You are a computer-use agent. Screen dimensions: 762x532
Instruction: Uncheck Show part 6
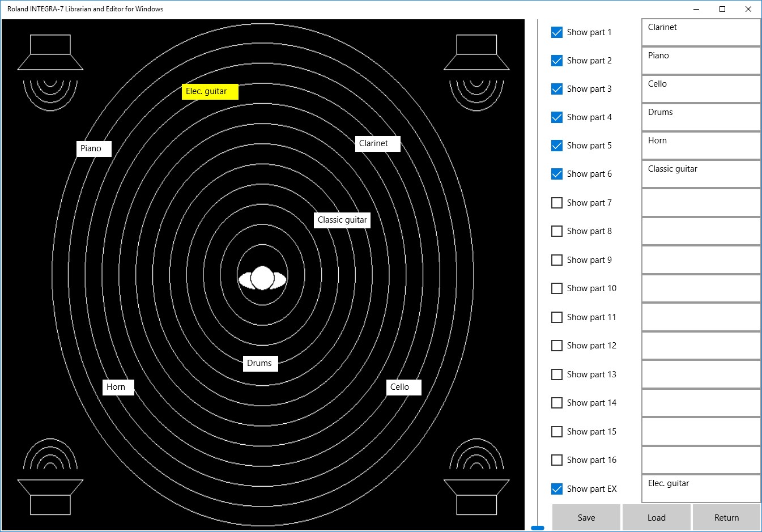pos(557,174)
